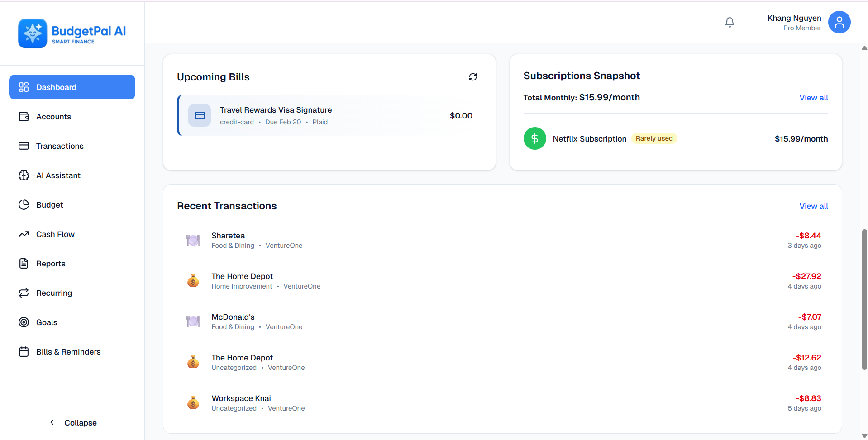Select the Goals target icon
The width and height of the screenshot is (868, 440).
[x=24, y=322]
